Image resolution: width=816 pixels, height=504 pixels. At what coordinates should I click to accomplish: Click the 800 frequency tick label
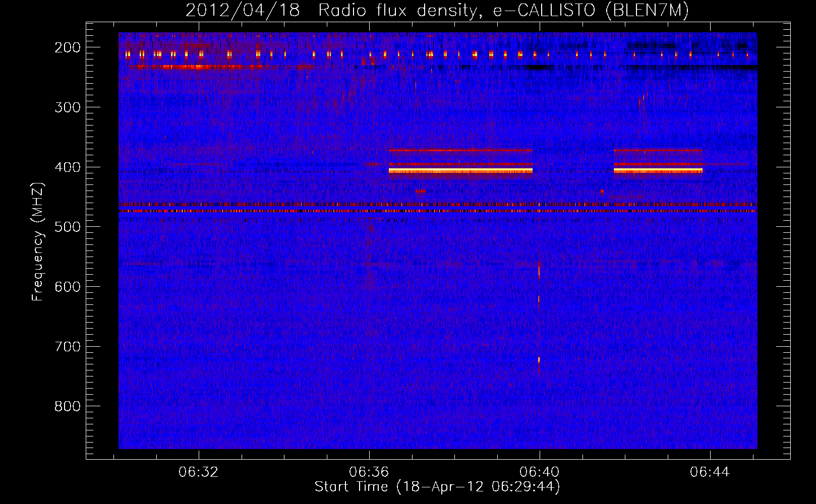tap(68, 406)
